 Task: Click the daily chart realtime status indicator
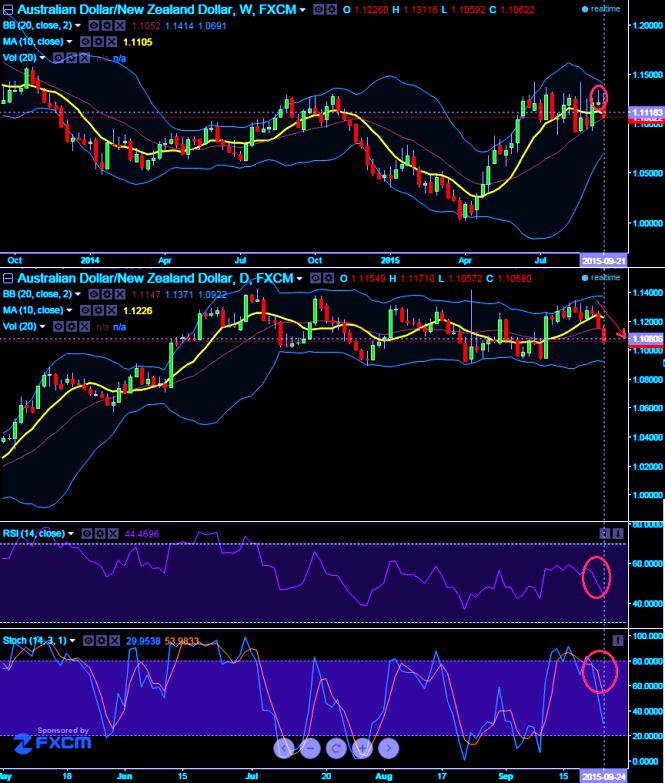click(x=601, y=278)
